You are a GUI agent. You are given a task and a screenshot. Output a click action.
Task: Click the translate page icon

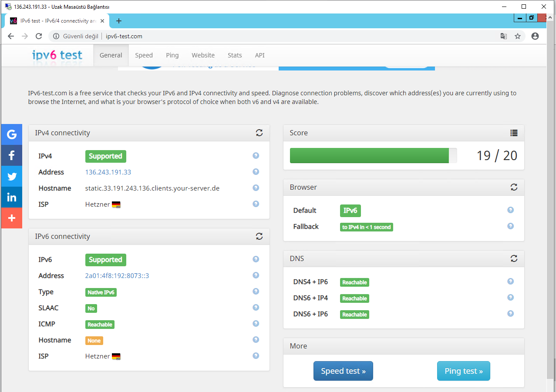click(503, 36)
